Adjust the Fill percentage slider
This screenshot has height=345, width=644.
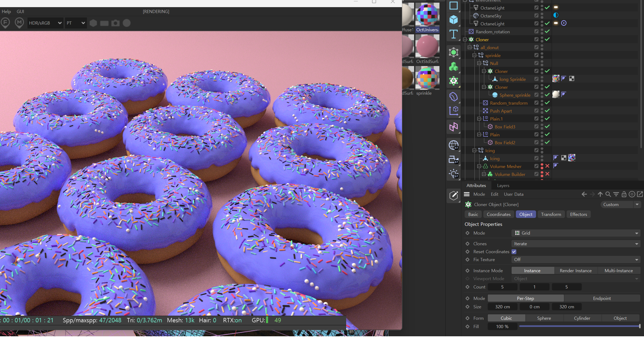coord(580,327)
